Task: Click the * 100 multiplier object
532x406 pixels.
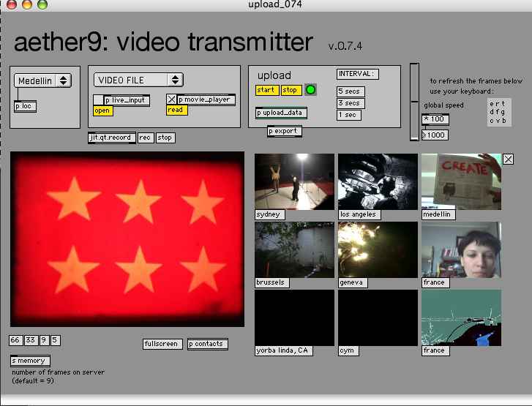Action: coord(435,119)
